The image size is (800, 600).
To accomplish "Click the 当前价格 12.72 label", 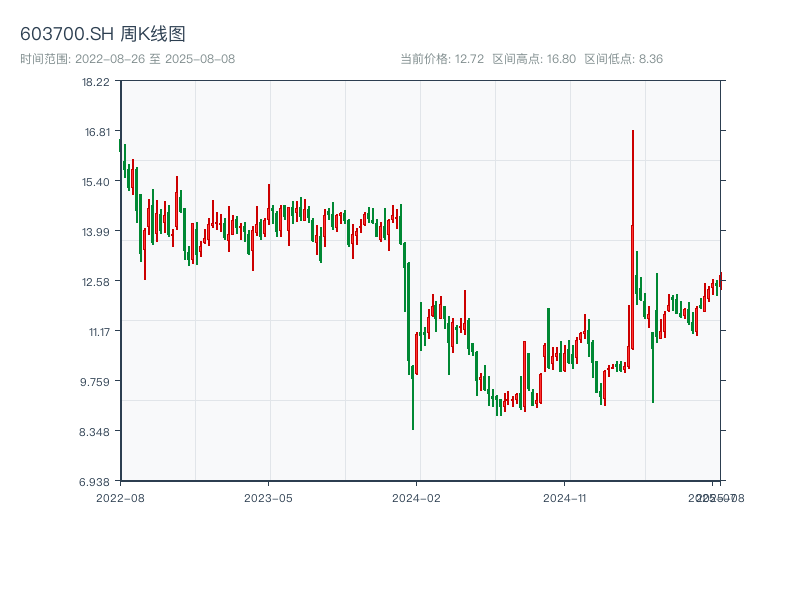I will (442, 59).
